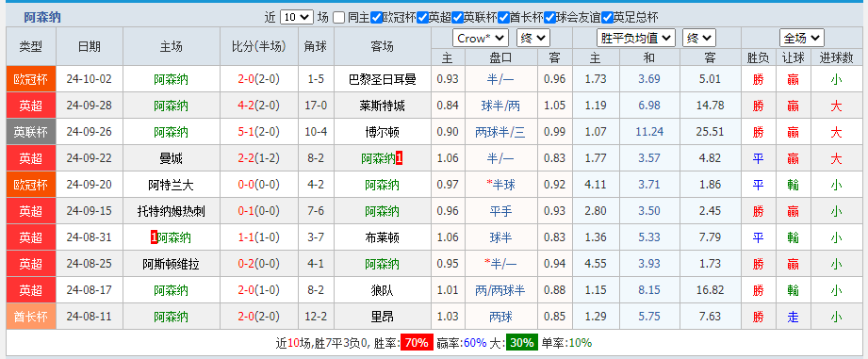Click the score 0-0(0-0)

[x=258, y=185]
